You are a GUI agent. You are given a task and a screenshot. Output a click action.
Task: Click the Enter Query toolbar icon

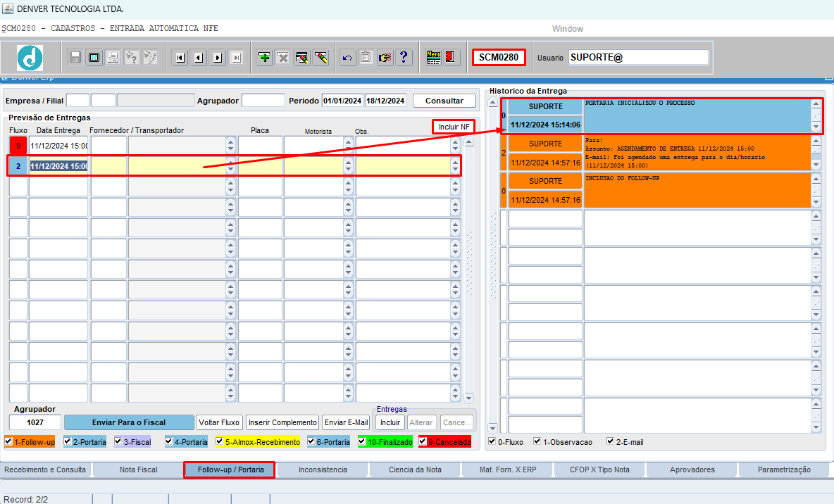132,58
